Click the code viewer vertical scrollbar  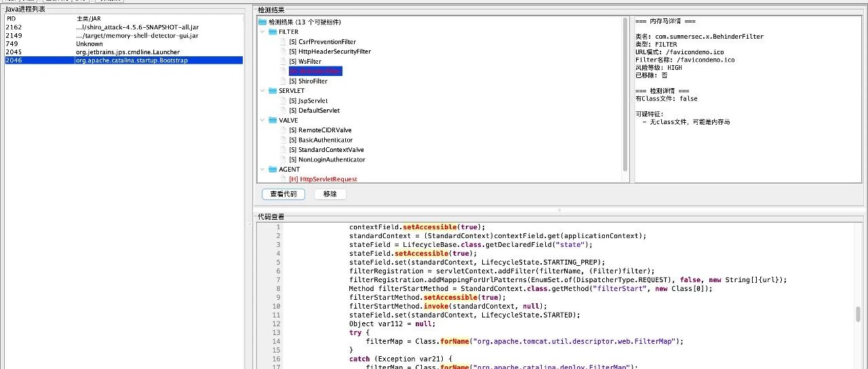[858, 314]
